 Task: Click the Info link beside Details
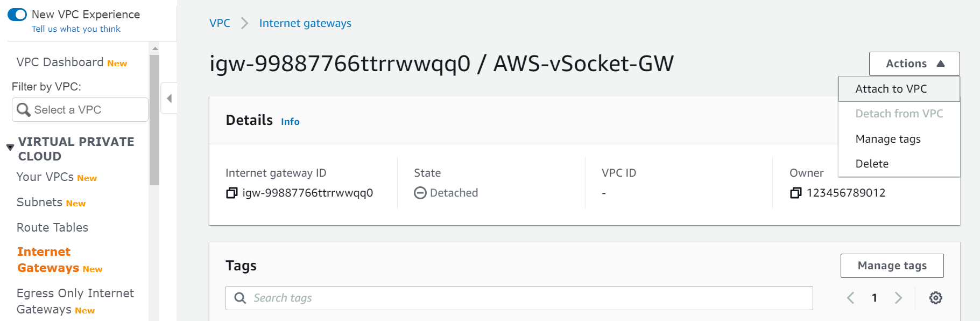290,121
